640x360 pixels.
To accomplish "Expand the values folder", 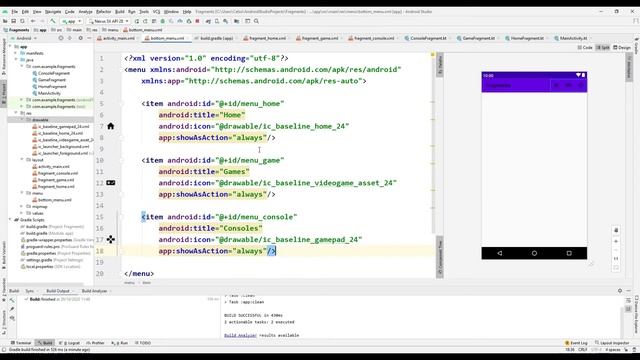I will click(22, 213).
